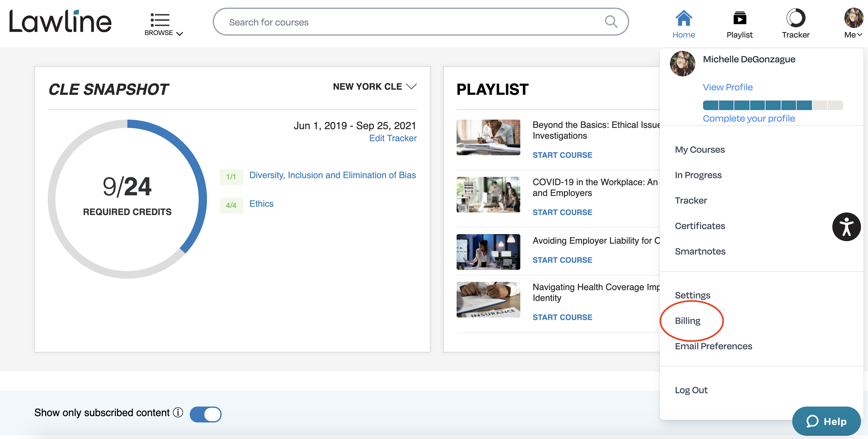Click the Edit Tracker link
Image resolution: width=868 pixels, height=439 pixels.
[393, 138]
